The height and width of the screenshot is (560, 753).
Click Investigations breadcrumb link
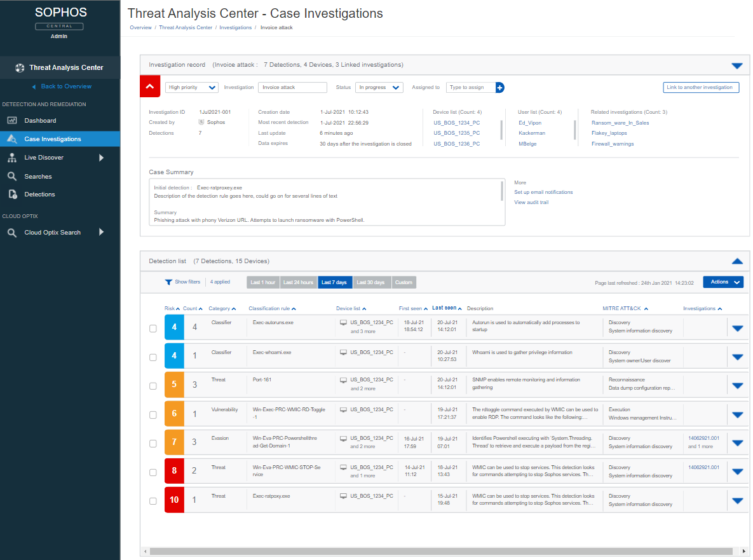point(235,28)
